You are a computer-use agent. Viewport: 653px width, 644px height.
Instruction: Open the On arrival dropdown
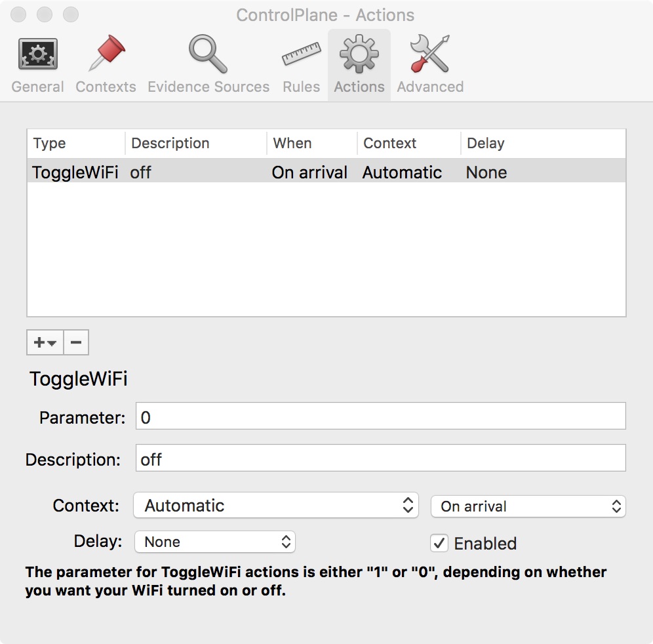coord(528,506)
